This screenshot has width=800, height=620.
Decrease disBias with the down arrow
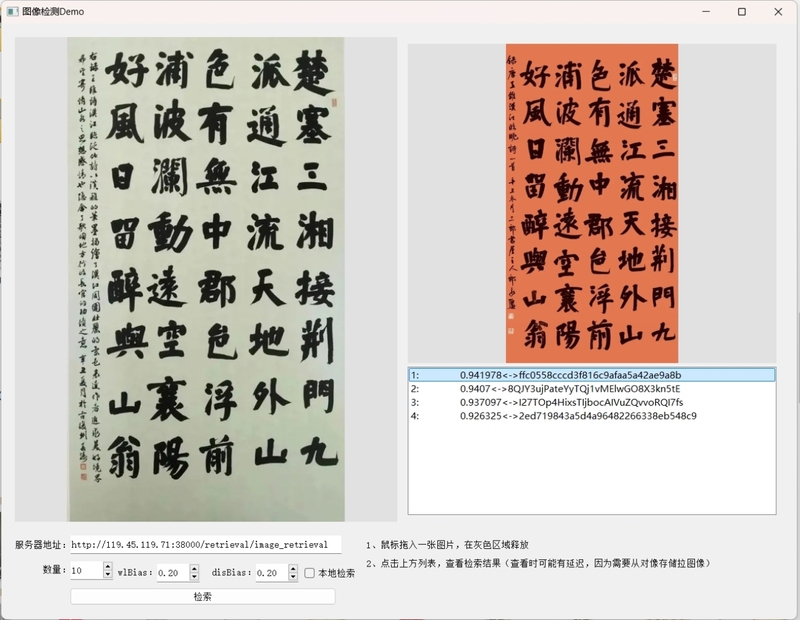click(293, 577)
